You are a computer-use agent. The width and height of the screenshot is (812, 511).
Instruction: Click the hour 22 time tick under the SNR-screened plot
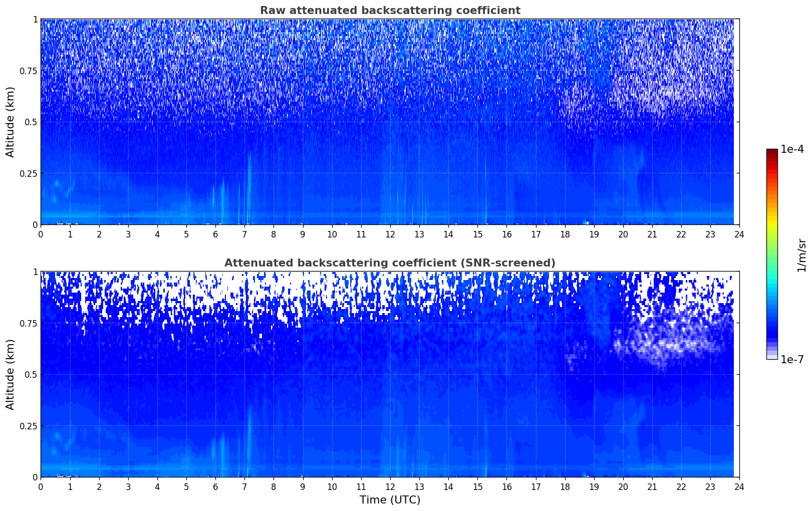pyautogui.click(x=681, y=486)
